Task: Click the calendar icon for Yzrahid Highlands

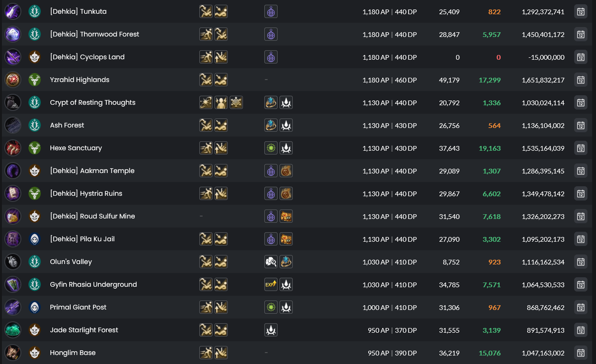Action: click(x=580, y=80)
